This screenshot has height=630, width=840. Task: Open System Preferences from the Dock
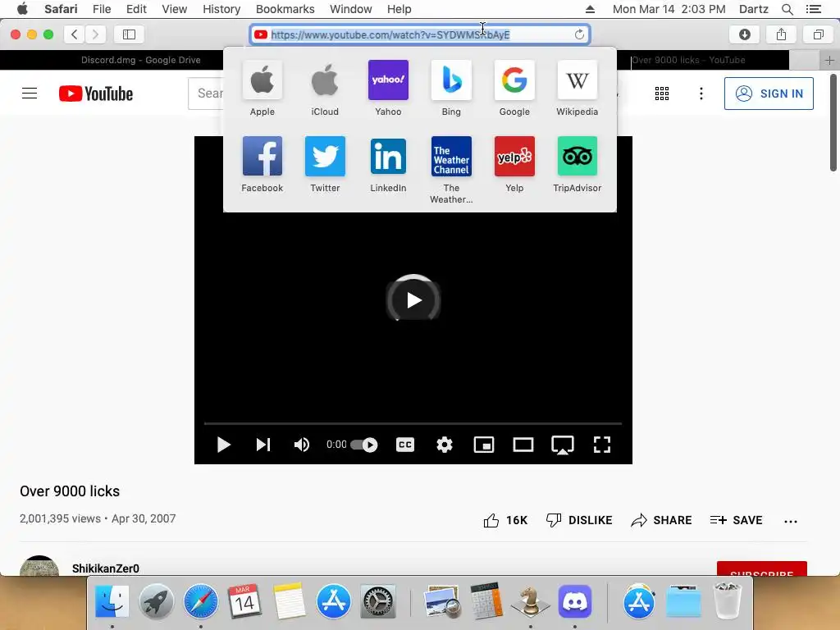(x=378, y=601)
